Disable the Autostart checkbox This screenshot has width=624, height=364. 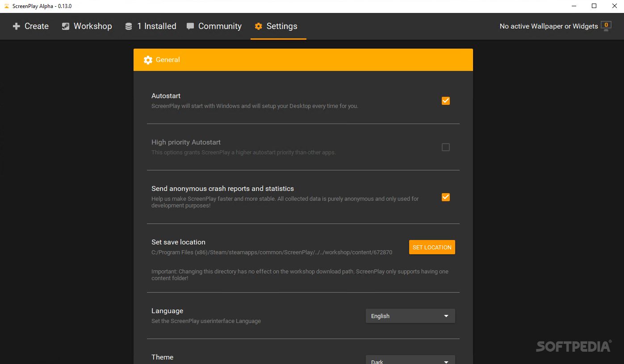pos(446,101)
